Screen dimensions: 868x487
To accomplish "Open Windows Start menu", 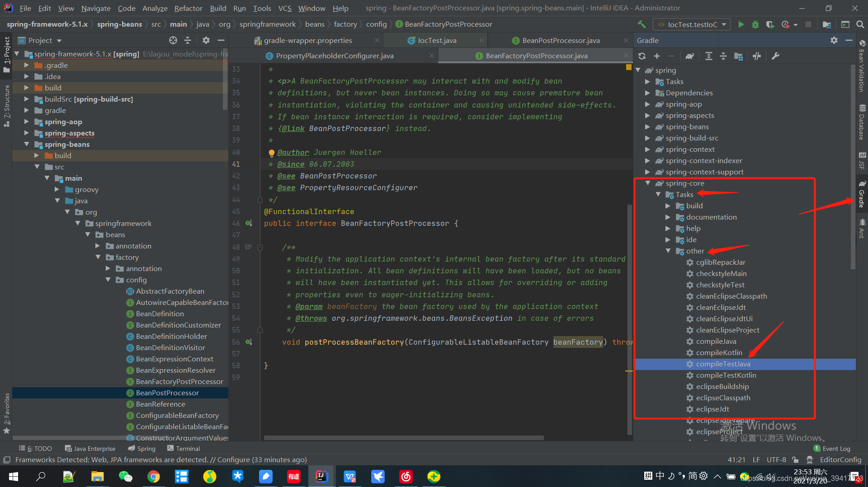I will 14,477.
